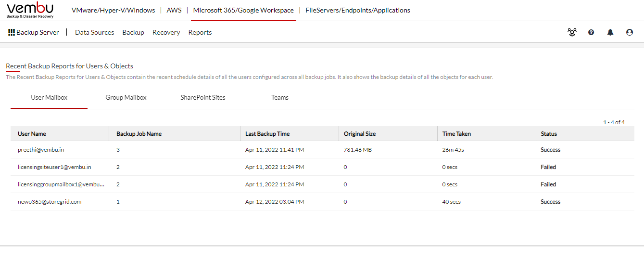Viewport: 644px width, 273px height.
Task: Click Failed status for licensinggroupmailbox1
Action: tap(548, 184)
